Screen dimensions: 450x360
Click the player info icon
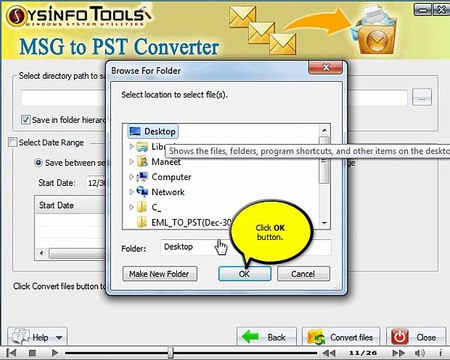pyautogui.click(x=440, y=352)
